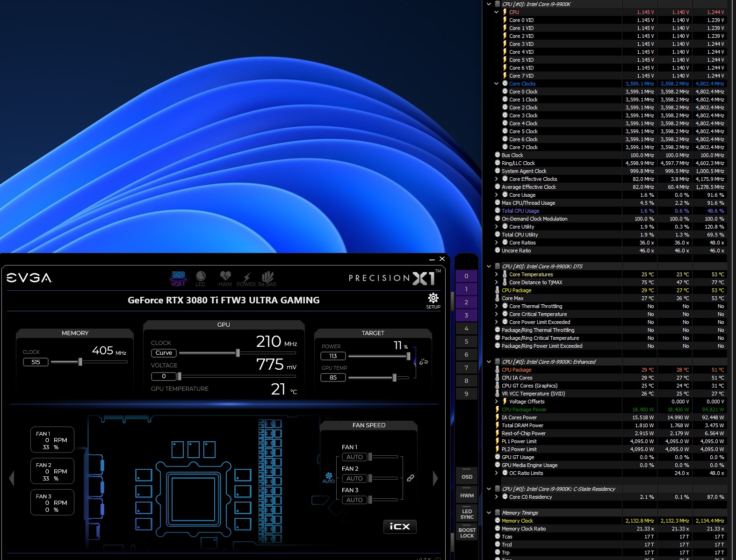Select profile slot 9
Image resolution: width=736 pixels, height=560 pixels.
[466, 394]
